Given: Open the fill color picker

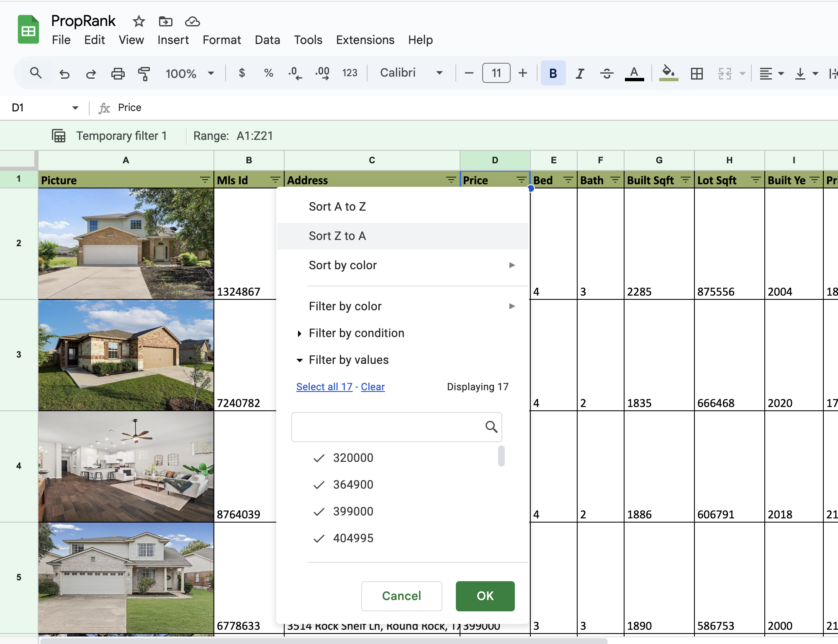Looking at the screenshot, I should point(668,73).
